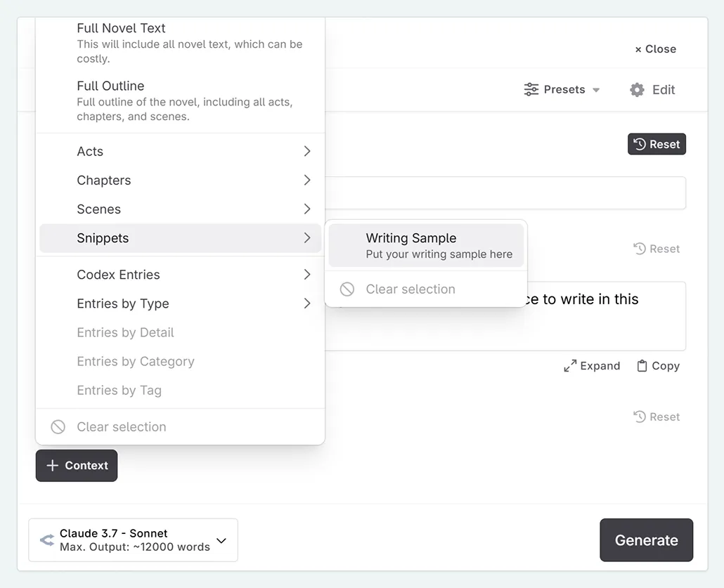Click the gear Edit icon
The image size is (724, 588).
636,89
